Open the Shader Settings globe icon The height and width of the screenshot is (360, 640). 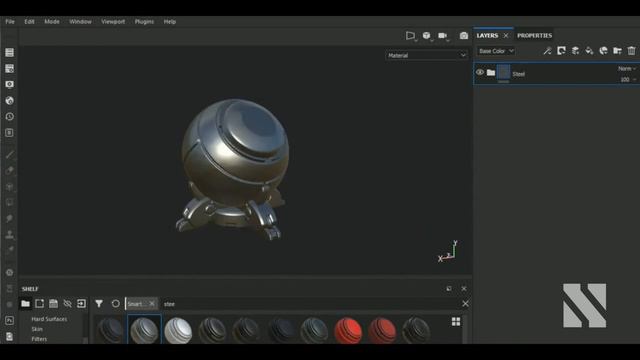click(9, 100)
